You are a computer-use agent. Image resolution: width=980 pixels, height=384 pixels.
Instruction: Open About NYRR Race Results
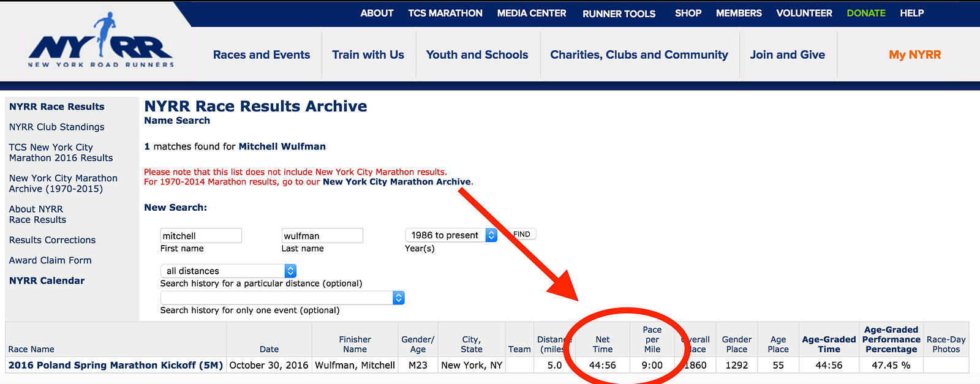click(x=37, y=214)
